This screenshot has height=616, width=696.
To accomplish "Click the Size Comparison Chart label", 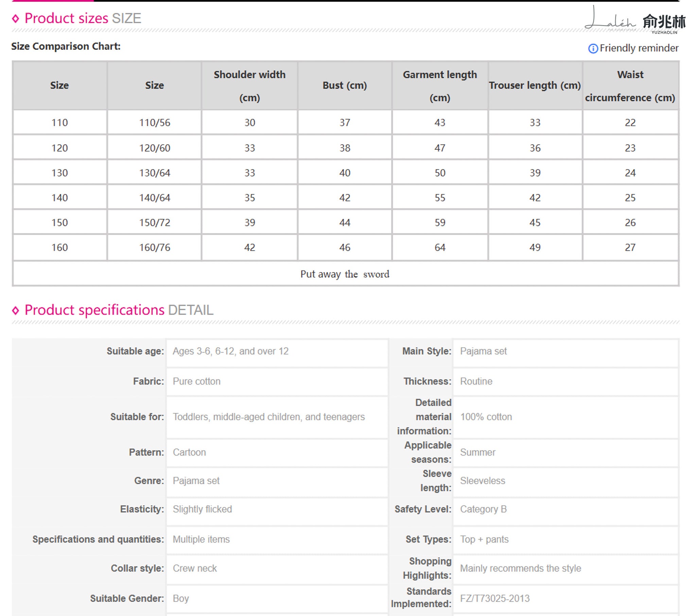I will pyautogui.click(x=66, y=46).
